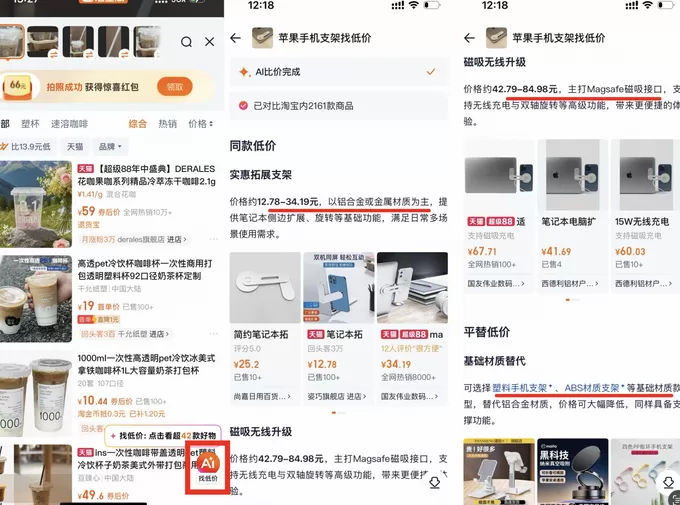Select 平替低价 section heading

click(x=487, y=332)
